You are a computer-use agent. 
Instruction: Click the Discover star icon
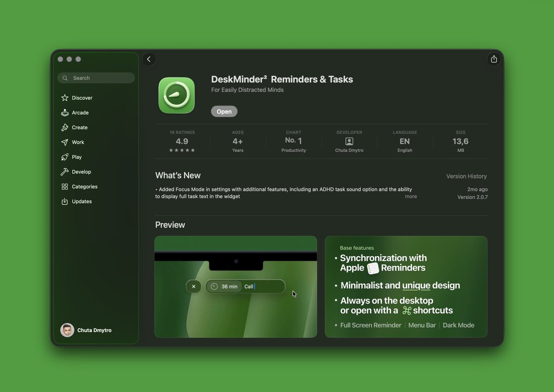coord(65,98)
